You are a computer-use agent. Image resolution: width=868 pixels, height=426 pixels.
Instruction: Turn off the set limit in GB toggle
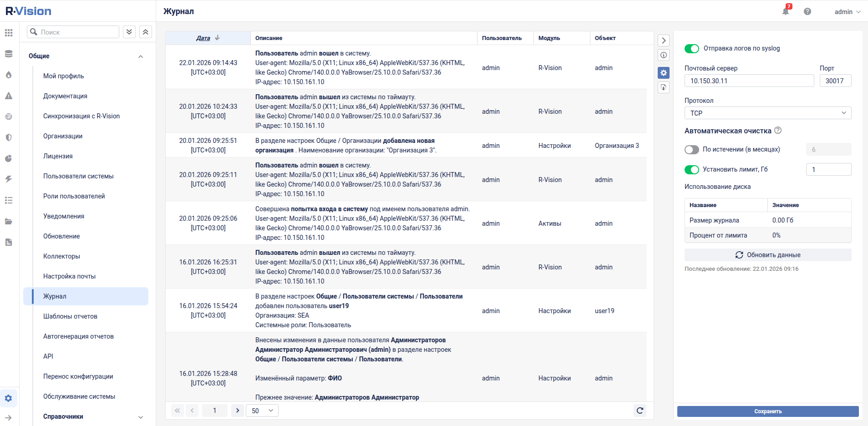[x=691, y=170]
